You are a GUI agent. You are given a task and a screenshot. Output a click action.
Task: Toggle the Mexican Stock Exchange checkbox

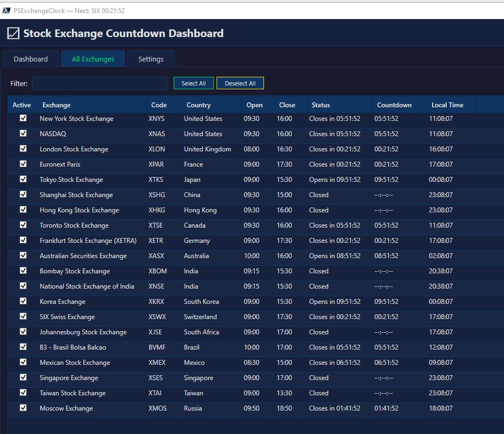23,362
